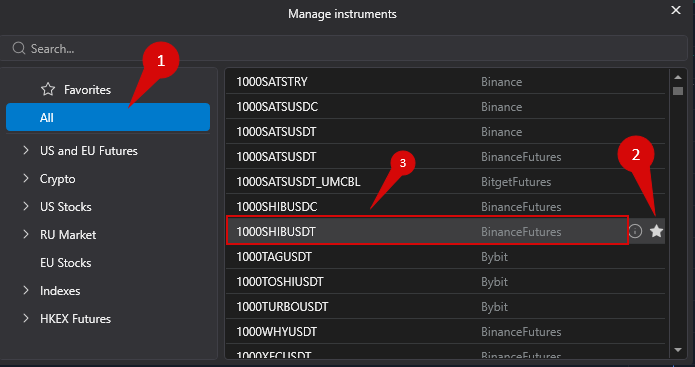Expand the RU Market group
The height and width of the screenshot is (367, 695).
tap(26, 234)
